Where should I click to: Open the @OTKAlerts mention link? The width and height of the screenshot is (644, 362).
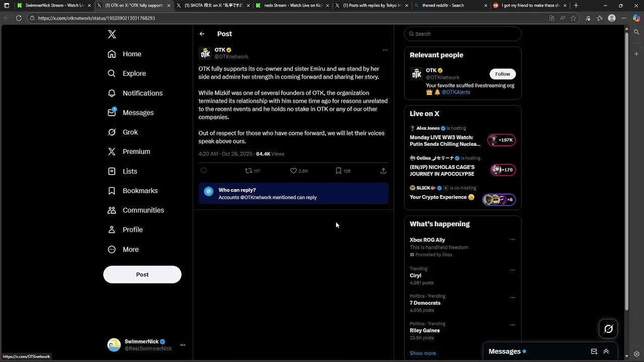[x=456, y=92]
